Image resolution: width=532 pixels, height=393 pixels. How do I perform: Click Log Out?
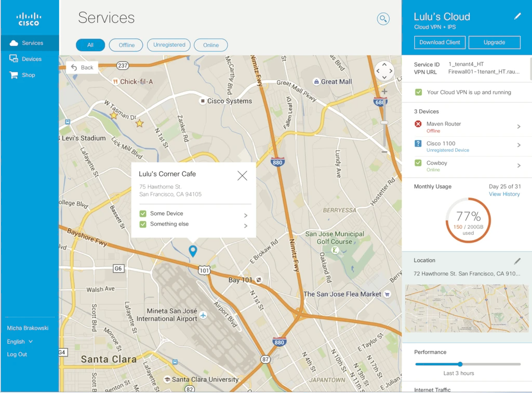click(x=17, y=355)
